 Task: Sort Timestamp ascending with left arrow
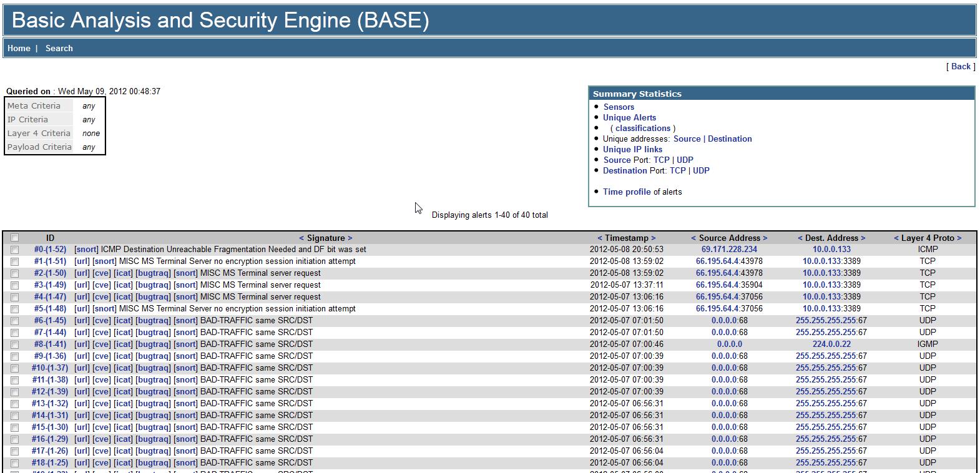tap(600, 238)
